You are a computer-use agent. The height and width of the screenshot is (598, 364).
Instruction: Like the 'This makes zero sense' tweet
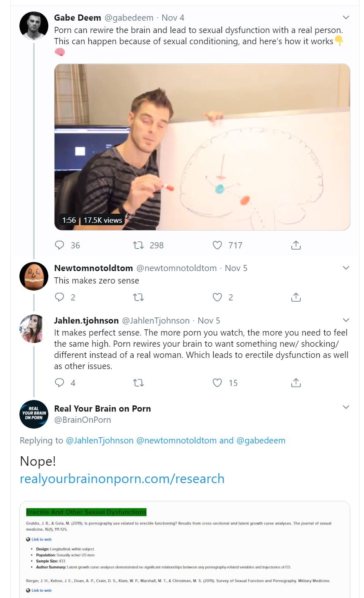coord(217,297)
